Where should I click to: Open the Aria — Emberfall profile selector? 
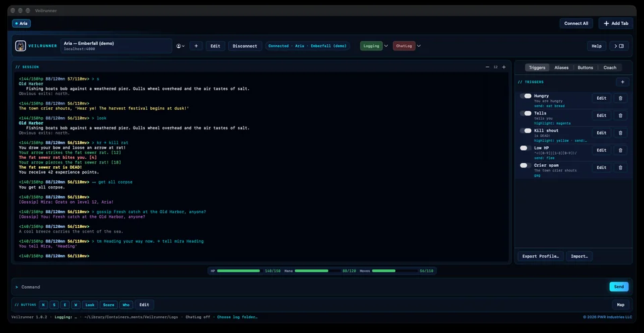pyautogui.click(x=116, y=46)
